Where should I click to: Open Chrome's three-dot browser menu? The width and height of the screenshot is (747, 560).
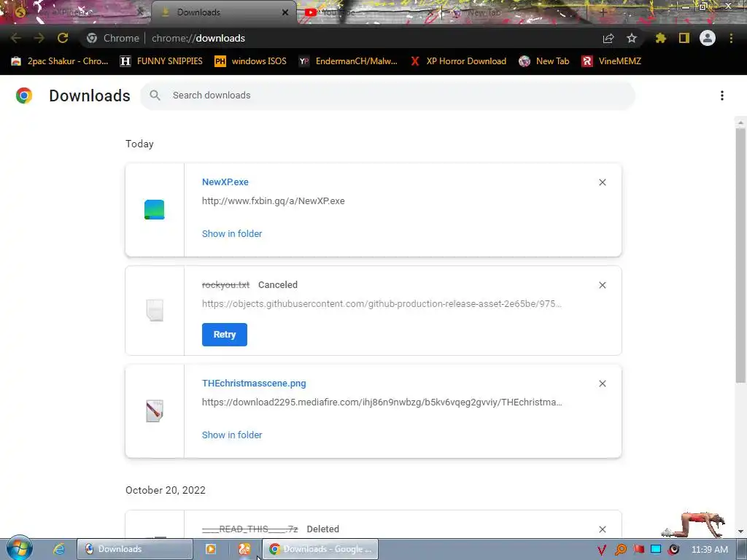coord(731,38)
